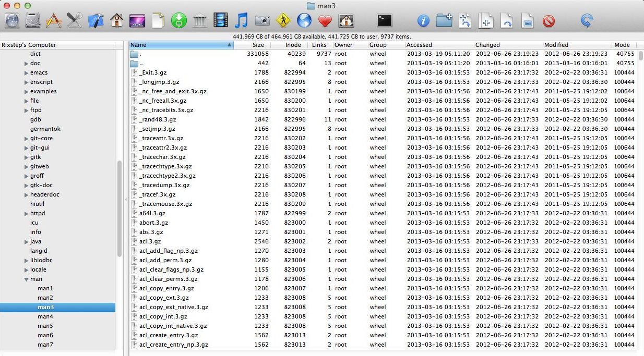Open the Documents papers icon

point(158,20)
